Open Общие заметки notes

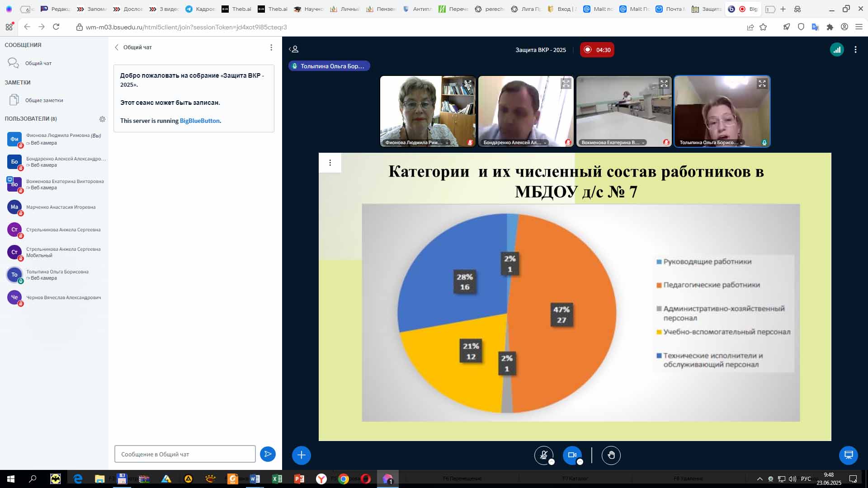click(x=54, y=100)
